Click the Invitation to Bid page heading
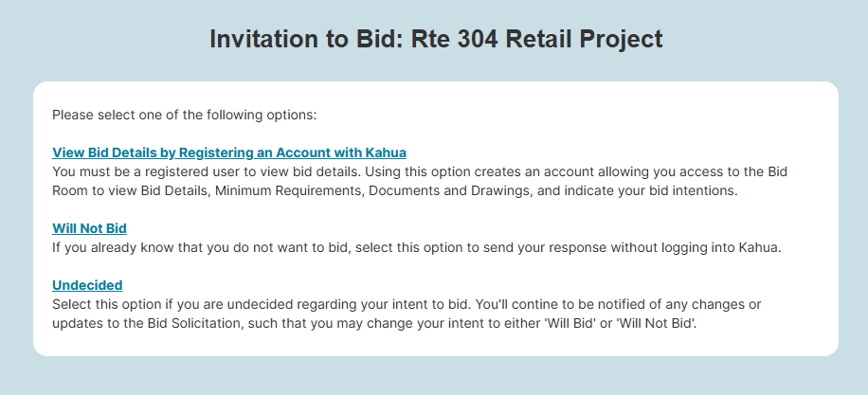The height and width of the screenshot is (395, 868). click(x=435, y=39)
